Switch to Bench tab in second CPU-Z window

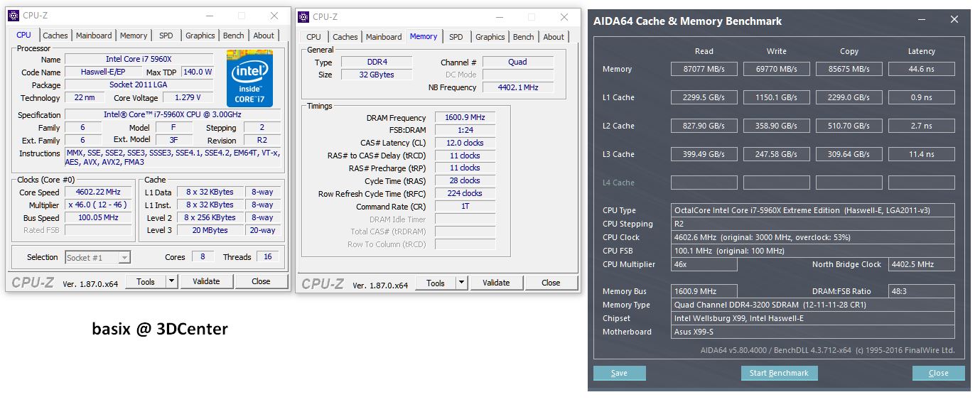click(x=524, y=37)
